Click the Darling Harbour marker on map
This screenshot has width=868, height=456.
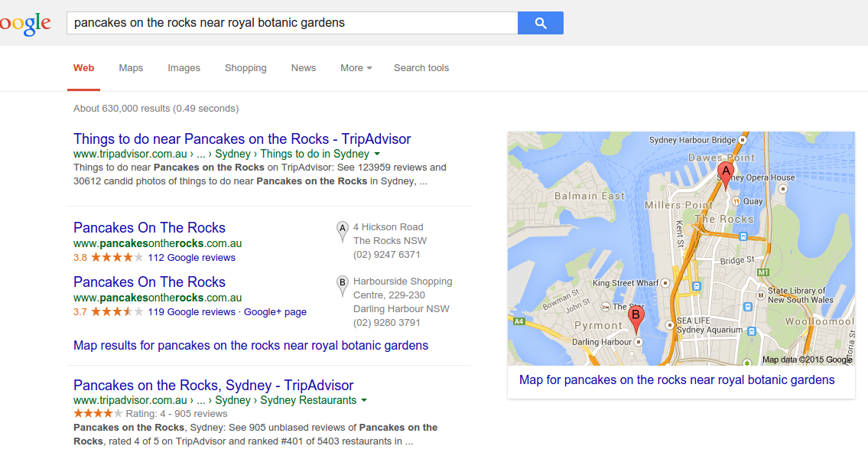tap(639, 343)
